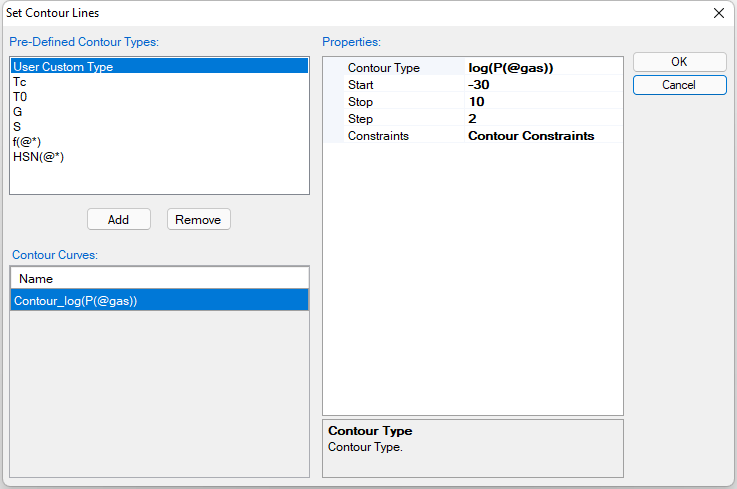This screenshot has height=489, width=737.
Task: Select Tc pre-defined contour type
Action: pos(20,82)
